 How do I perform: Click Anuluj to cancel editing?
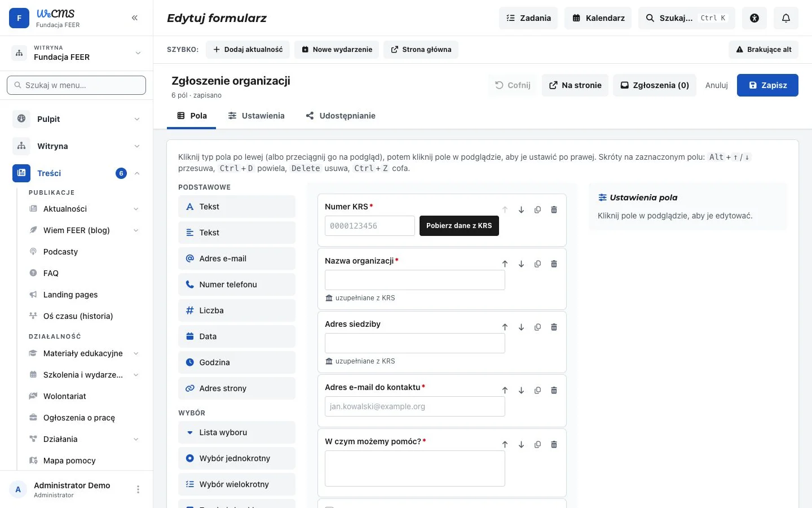click(717, 85)
